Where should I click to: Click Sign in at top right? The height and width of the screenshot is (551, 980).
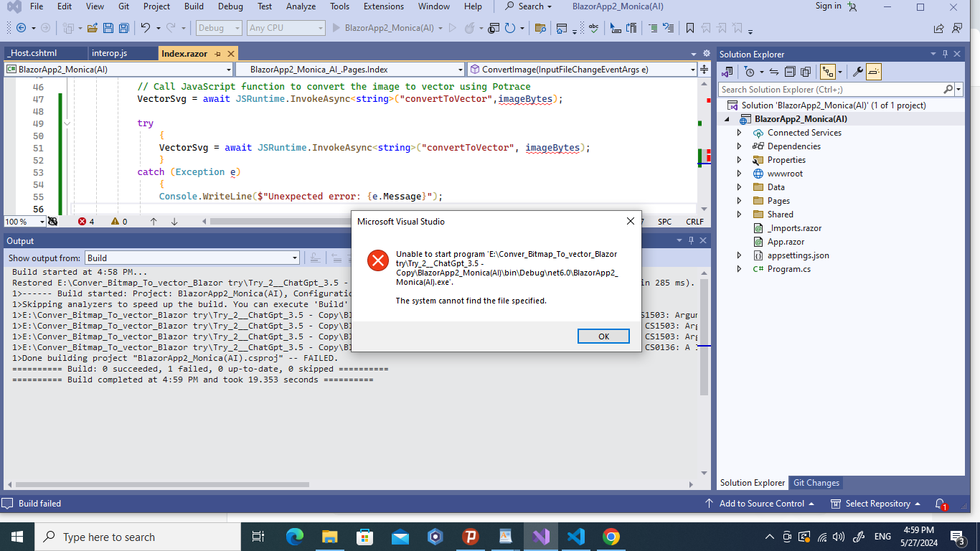click(x=828, y=6)
